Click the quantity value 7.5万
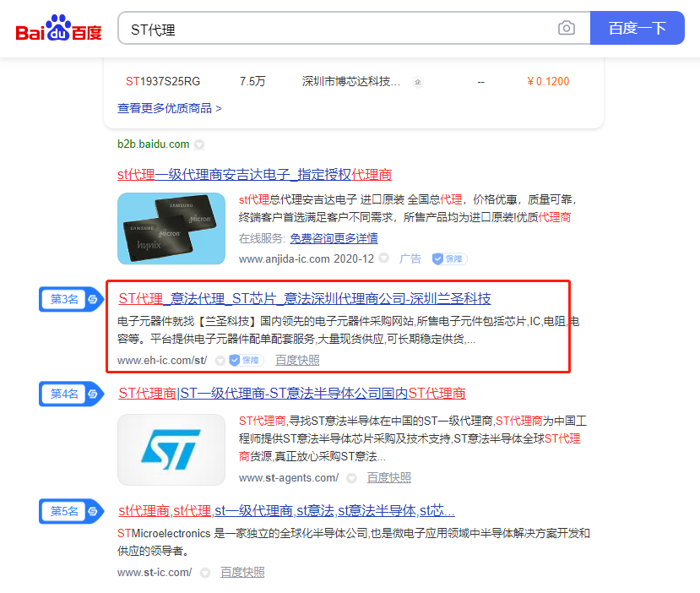The height and width of the screenshot is (593, 700). point(252,82)
